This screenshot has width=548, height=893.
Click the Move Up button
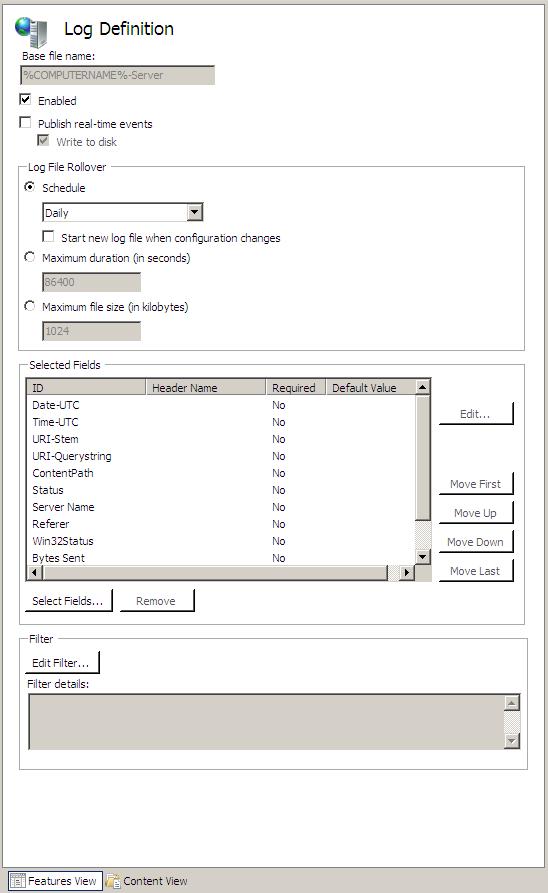[x=476, y=513]
